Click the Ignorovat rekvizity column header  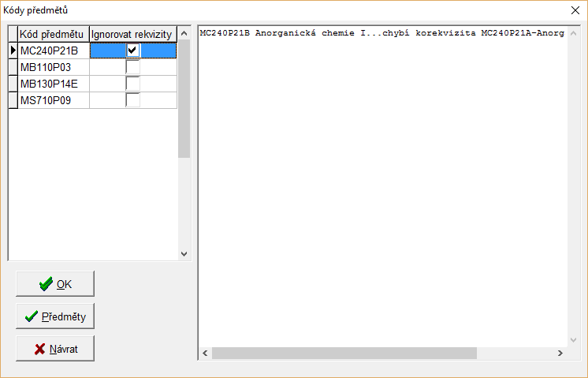132,34
